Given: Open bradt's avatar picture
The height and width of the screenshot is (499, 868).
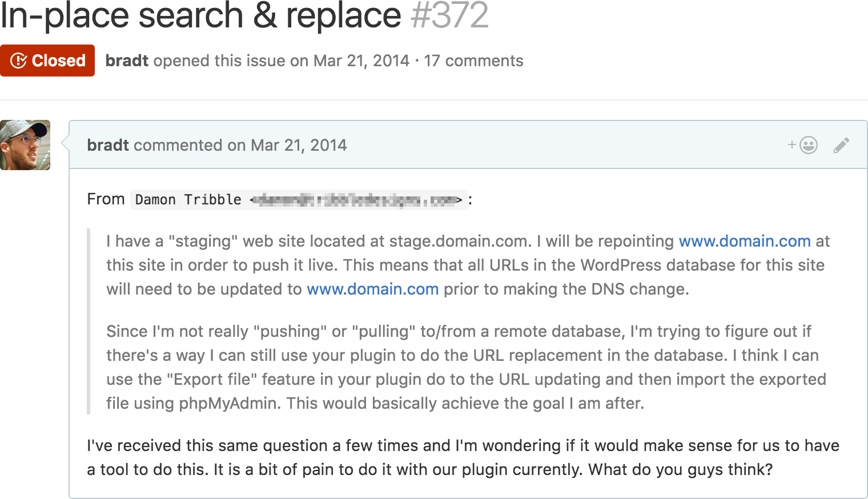Looking at the screenshot, I should click(x=25, y=145).
